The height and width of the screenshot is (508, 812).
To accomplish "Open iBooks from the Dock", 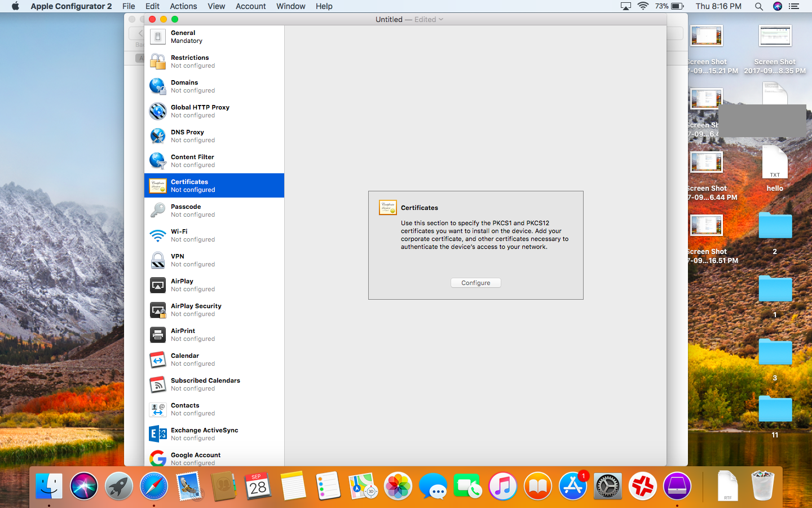I will 538,485.
